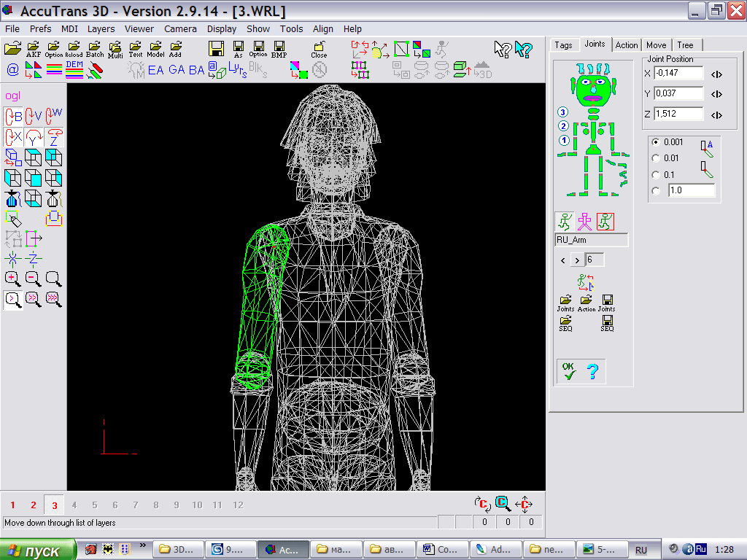
Task: Select layer 2 at bottom
Action: (34, 505)
